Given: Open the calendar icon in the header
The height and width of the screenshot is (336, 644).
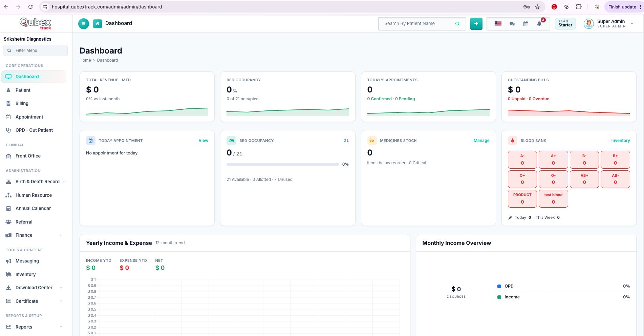Looking at the screenshot, I should click(525, 24).
